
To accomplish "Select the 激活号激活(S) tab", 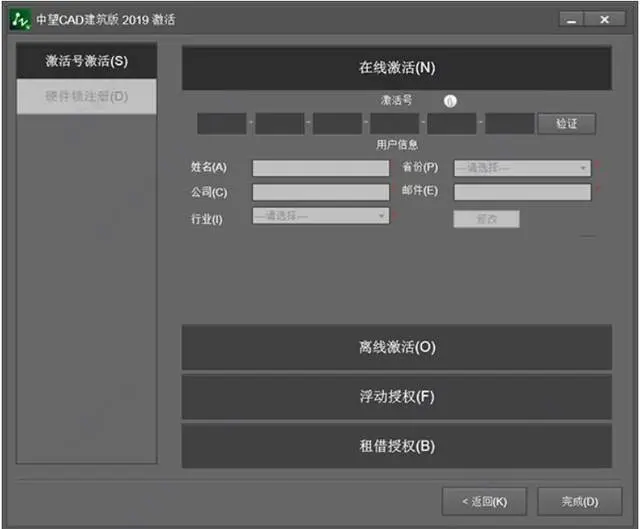I will [x=87, y=61].
